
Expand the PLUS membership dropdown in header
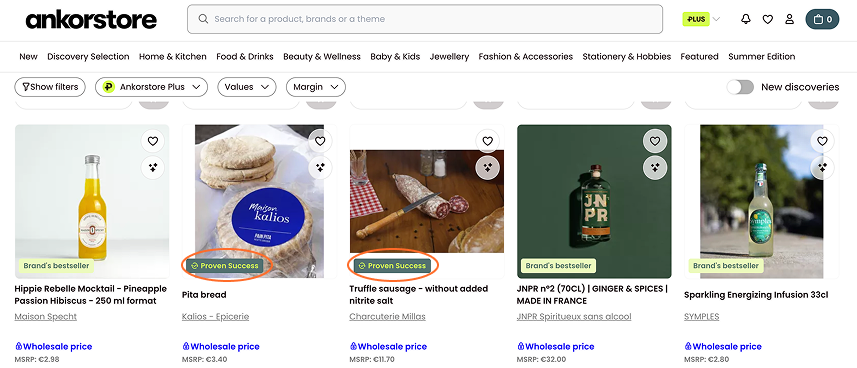(x=701, y=19)
